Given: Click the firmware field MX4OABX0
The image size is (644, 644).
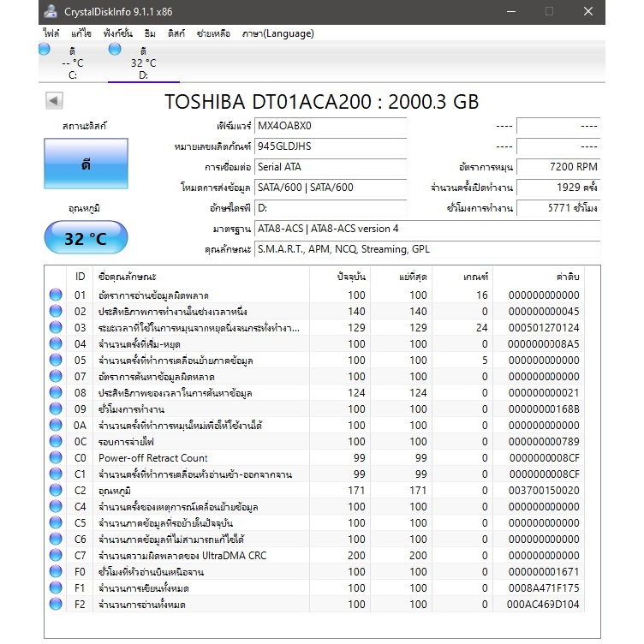Looking at the screenshot, I should pyautogui.click(x=330, y=126).
